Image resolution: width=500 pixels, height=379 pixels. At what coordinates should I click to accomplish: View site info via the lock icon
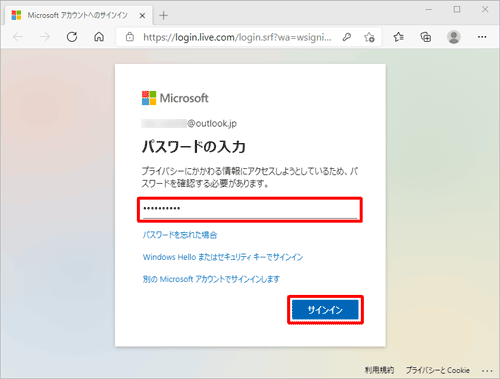130,37
